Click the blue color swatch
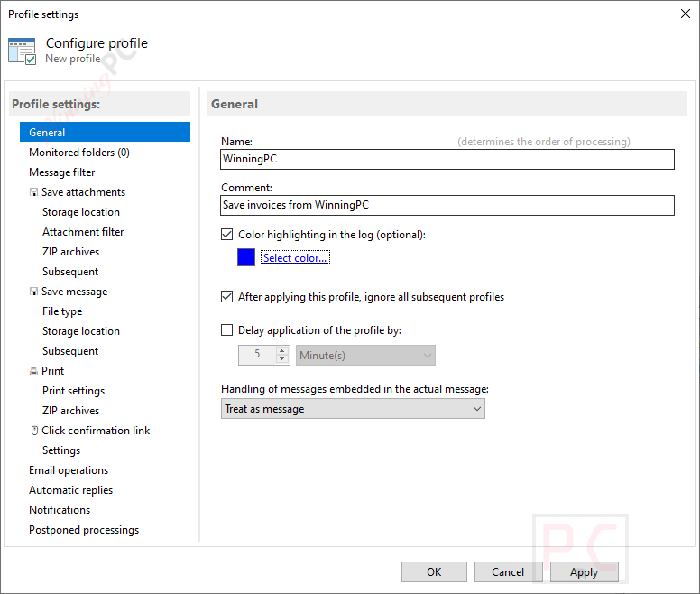 click(245, 257)
